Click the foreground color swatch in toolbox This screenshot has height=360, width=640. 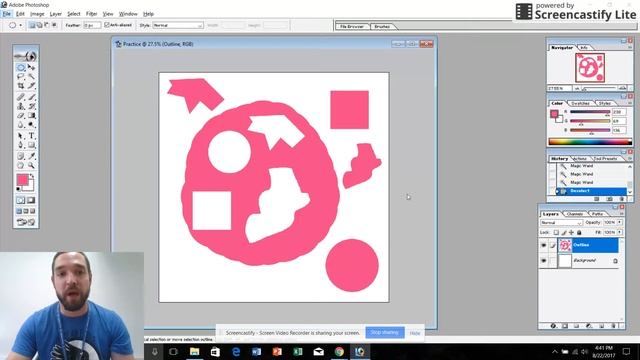(x=22, y=179)
